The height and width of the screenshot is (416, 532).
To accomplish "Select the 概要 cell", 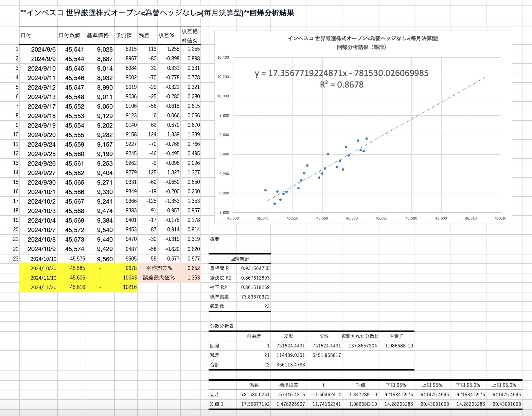I will 215,239.
